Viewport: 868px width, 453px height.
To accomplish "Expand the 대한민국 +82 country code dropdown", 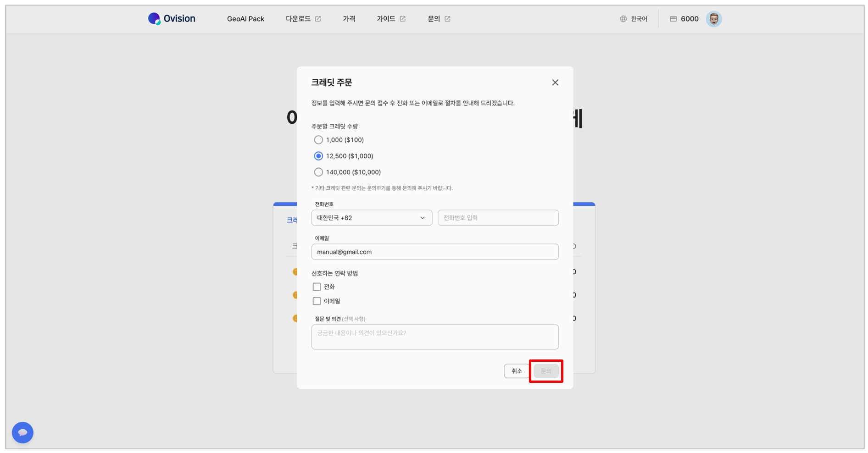I will pos(371,218).
